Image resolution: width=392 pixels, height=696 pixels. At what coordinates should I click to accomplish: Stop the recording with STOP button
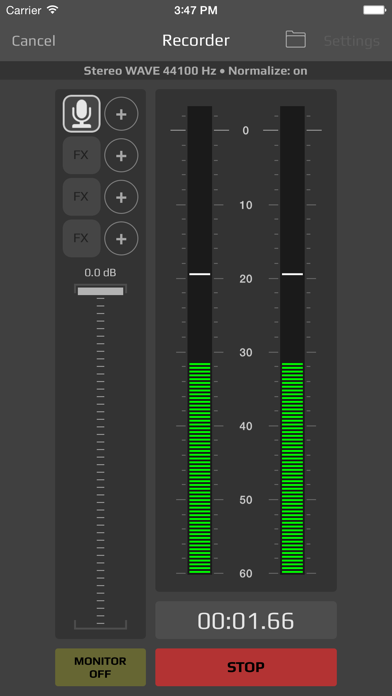point(246,667)
